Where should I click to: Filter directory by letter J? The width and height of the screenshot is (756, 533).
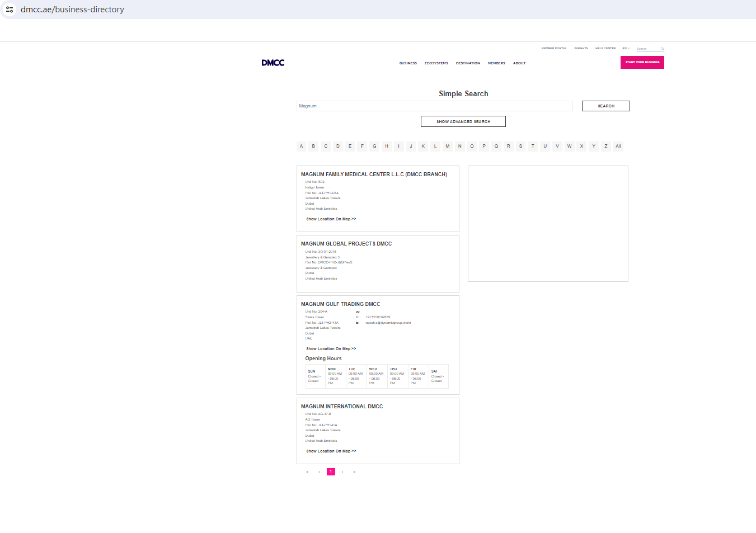411,147
